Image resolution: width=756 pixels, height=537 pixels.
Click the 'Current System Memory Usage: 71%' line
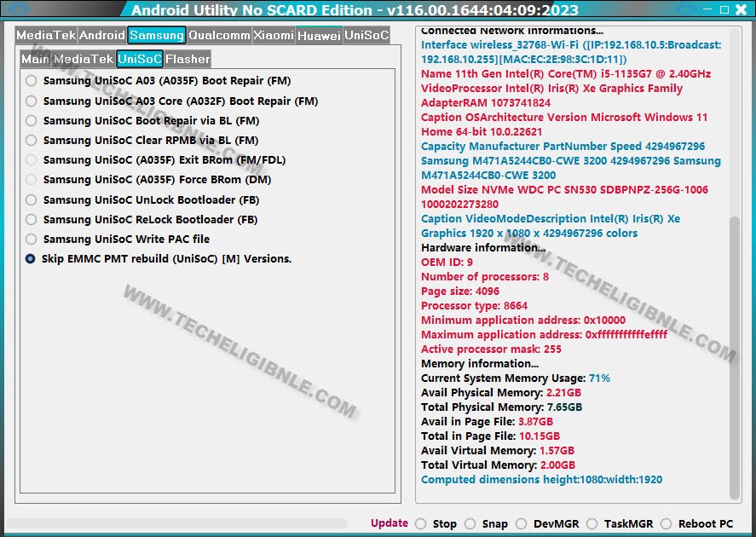pyautogui.click(x=516, y=378)
